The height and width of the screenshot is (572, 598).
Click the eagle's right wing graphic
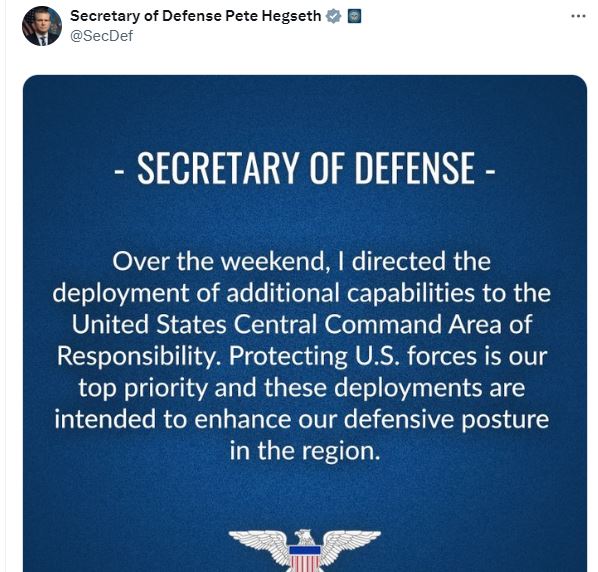tap(350, 545)
